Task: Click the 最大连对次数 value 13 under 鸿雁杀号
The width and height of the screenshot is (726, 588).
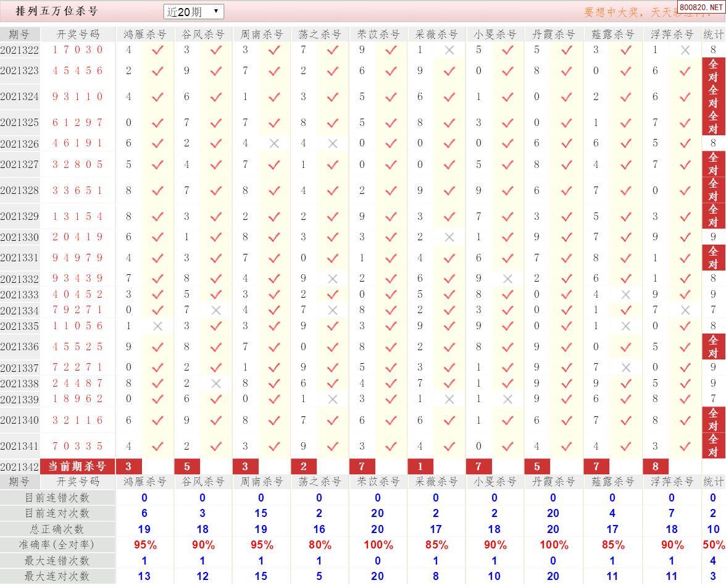Action: click(144, 576)
